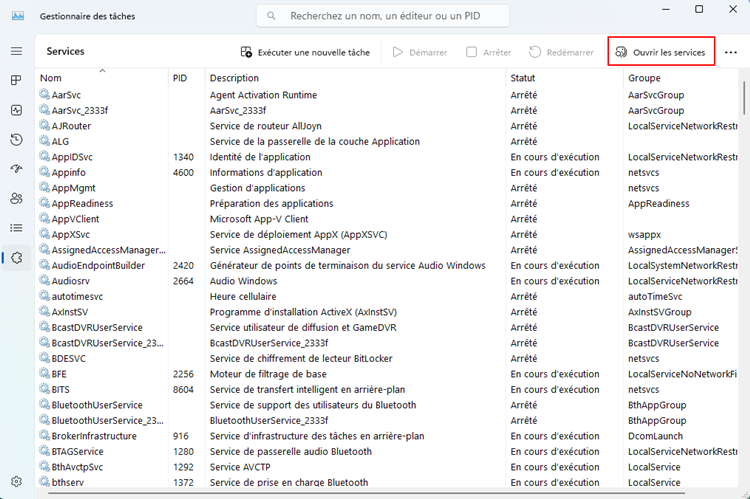
Task: Sort by the Nom column header
Action: [51, 78]
